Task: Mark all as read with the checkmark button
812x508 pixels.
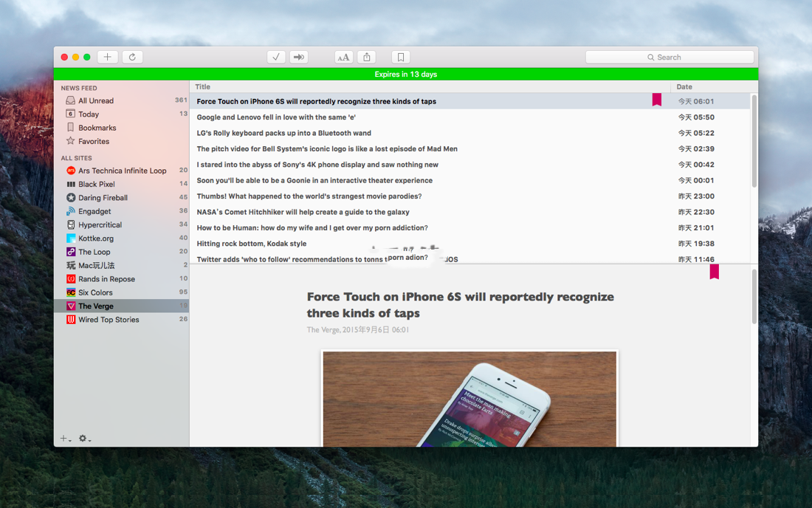Action: click(276, 57)
